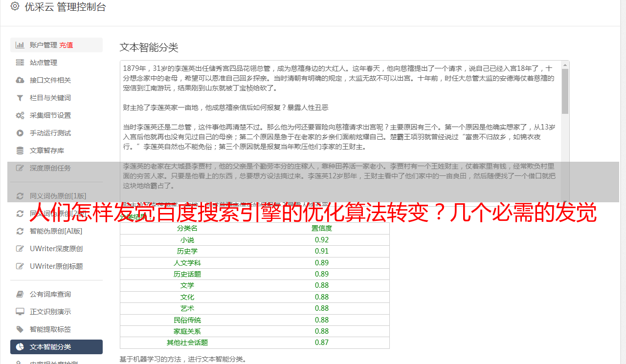Click the monitor icon for 正文识别演示
The image size is (626, 364).
pos(20,312)
